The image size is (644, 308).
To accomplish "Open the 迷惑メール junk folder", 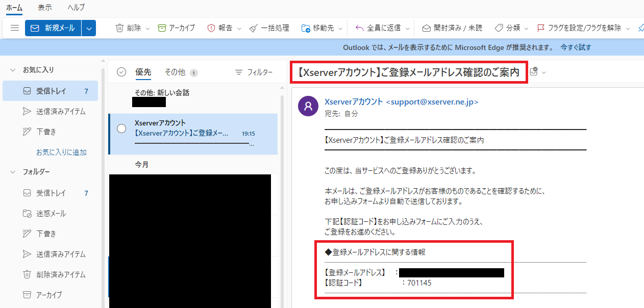I will click(51, 213).
